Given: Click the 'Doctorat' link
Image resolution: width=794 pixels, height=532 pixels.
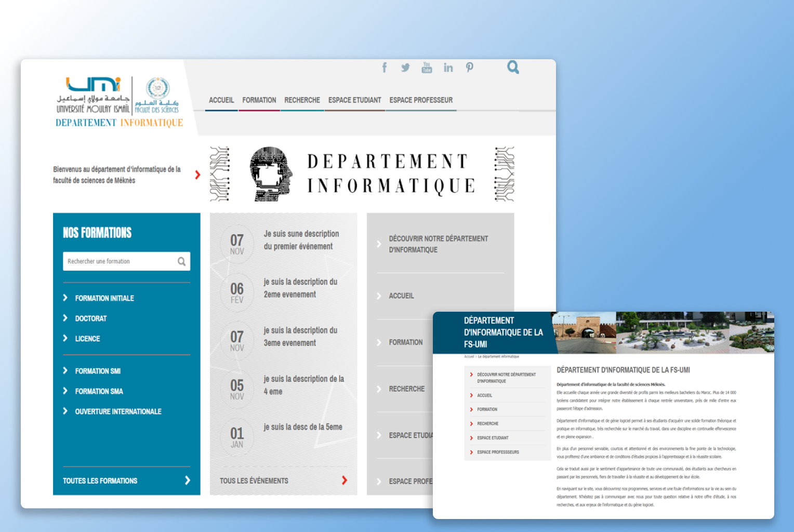Looking at the screenshot, I should click(x=90, y=318).
